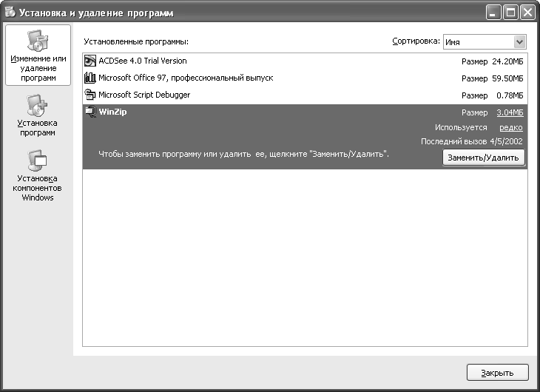
Task: Click the Закрыть button
Action: 497,373
